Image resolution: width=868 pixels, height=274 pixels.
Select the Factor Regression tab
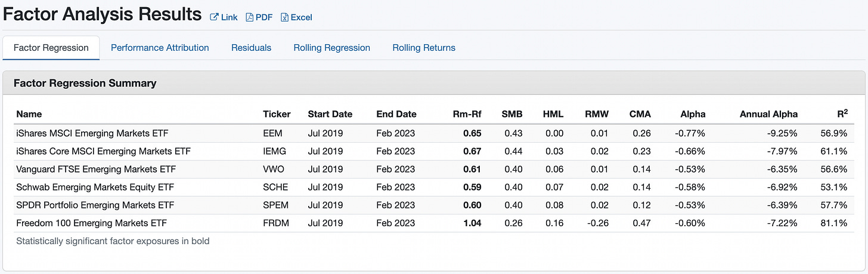pyautogui.click(x=51, y=48)
